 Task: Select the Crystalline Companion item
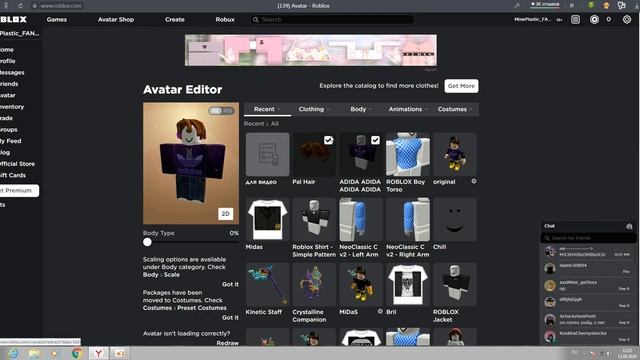[x=314, y=284]
